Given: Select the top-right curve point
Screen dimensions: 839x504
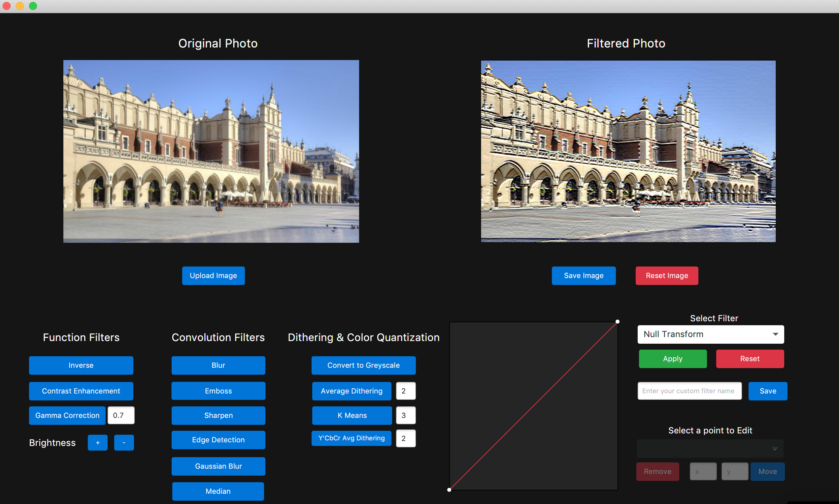Looking at the screenshot, I should [x=617, y=322].
